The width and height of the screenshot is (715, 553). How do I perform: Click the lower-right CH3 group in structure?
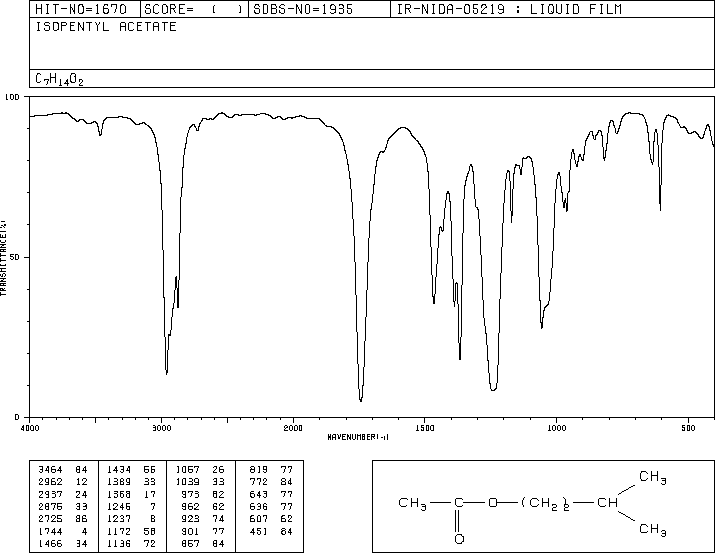[x=653, y=530]
